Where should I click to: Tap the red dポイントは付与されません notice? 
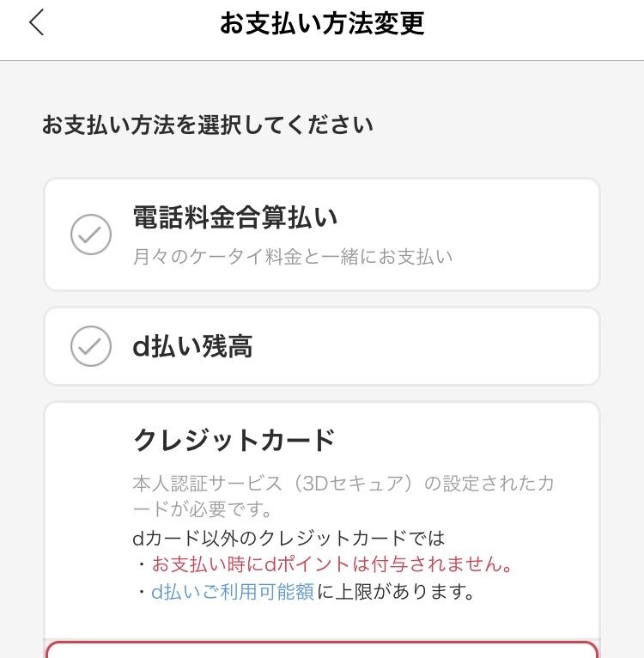[331, 564]
